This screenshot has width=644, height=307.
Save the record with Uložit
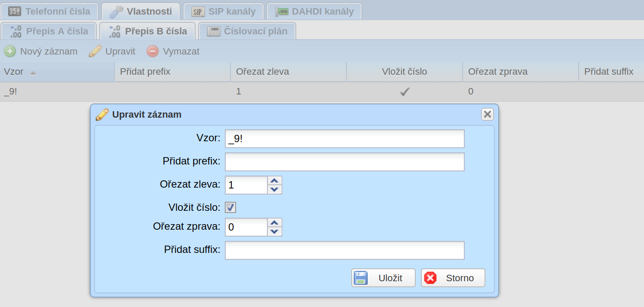tap(383, 278)
